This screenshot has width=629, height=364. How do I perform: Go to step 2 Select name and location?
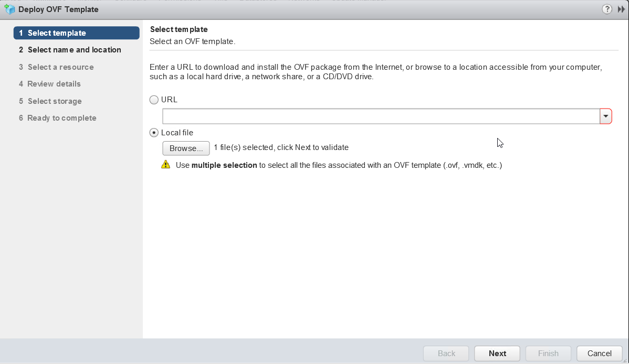[x=74, y=50]
